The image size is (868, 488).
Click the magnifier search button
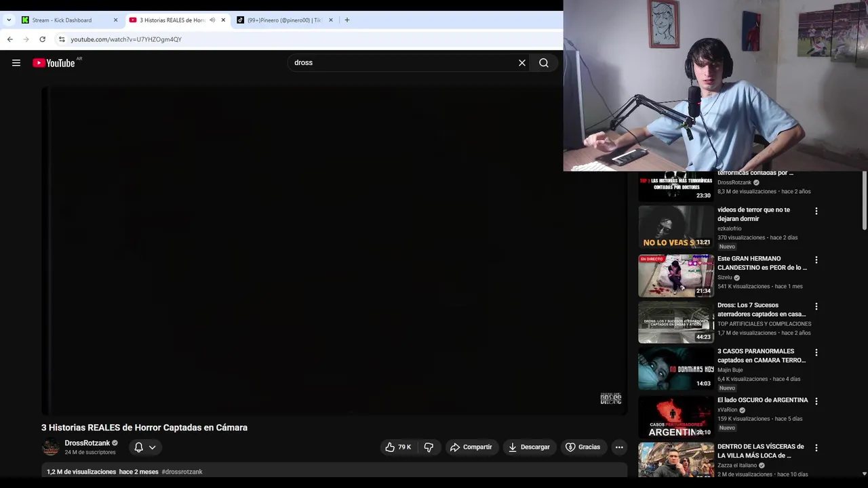pyautogui.click(x=544, y=63)
